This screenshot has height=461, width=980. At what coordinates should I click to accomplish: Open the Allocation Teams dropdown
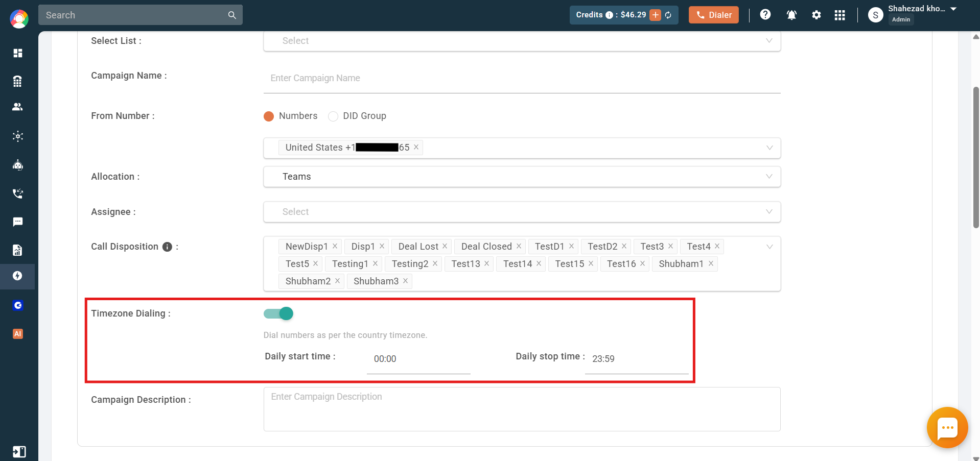522,177
